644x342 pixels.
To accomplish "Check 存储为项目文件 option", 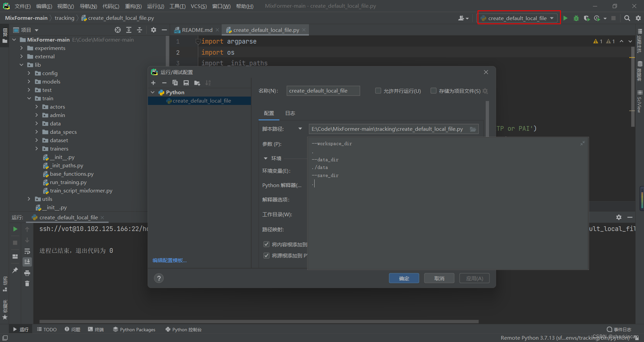I will 433,91.
